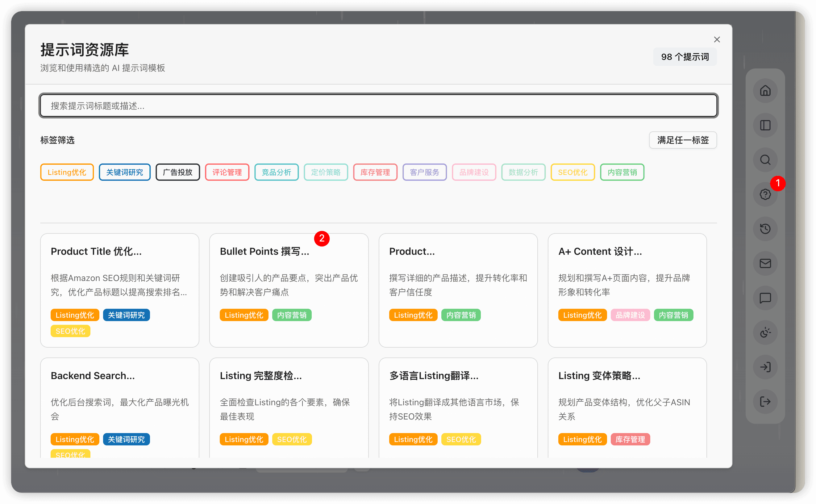Switch the 满足任一标签 match mode button

click(x=683, y=140)
